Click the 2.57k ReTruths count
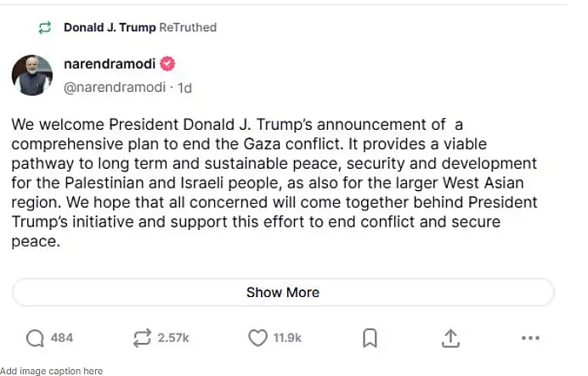This screenshot has height=376, width=588. (173, 338)
